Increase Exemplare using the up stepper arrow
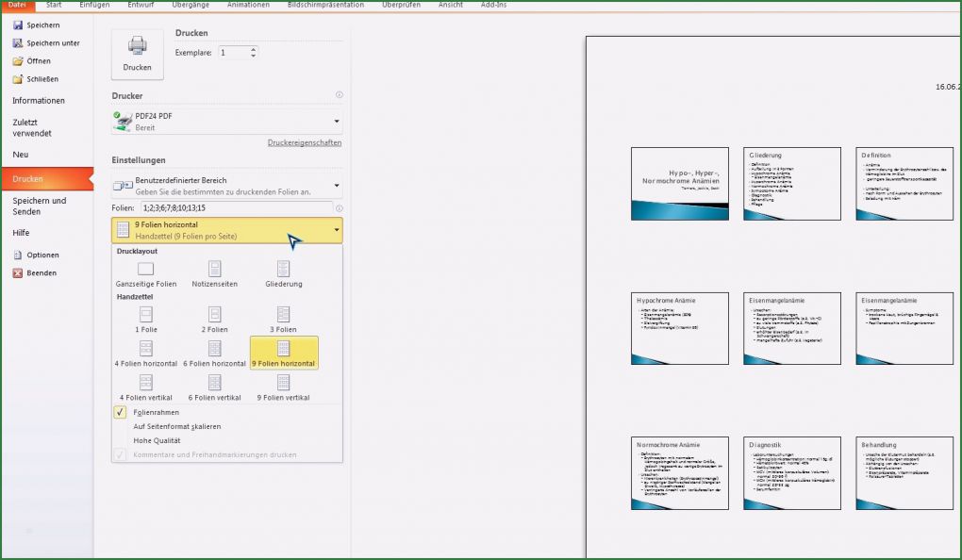 click(x=253, y=49)
